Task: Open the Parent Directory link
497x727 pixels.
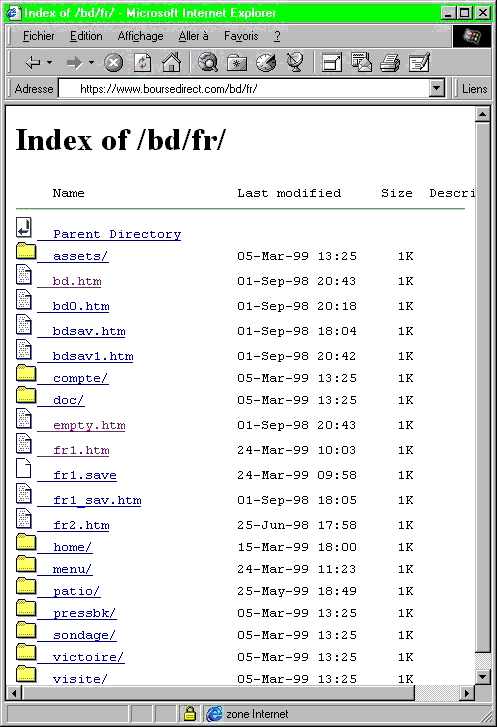Action: point(117,234)
